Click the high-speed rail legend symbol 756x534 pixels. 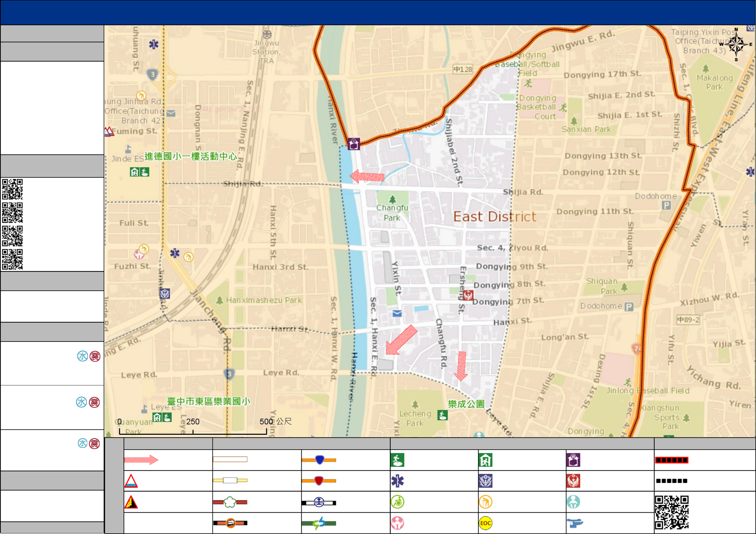[230, 523]
